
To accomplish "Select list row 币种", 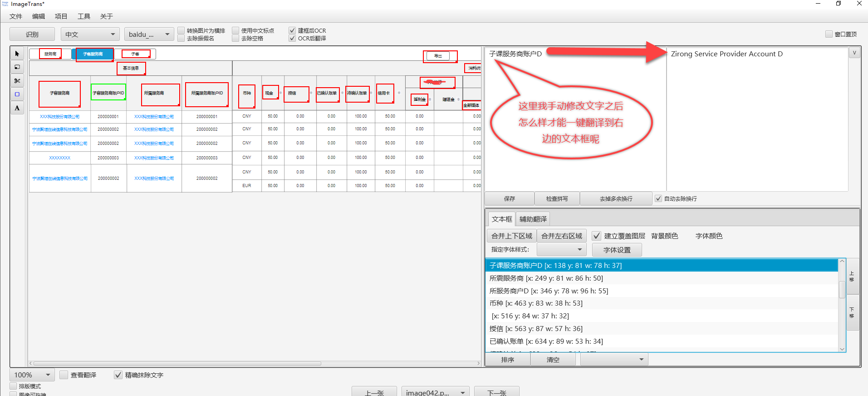I will 662,303.
